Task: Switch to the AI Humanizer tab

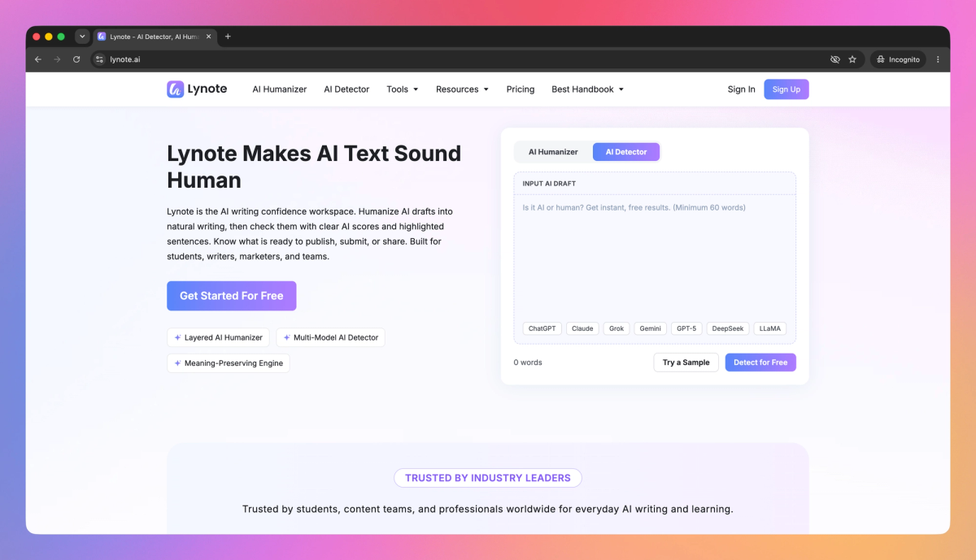Action: tap(553, 152)
